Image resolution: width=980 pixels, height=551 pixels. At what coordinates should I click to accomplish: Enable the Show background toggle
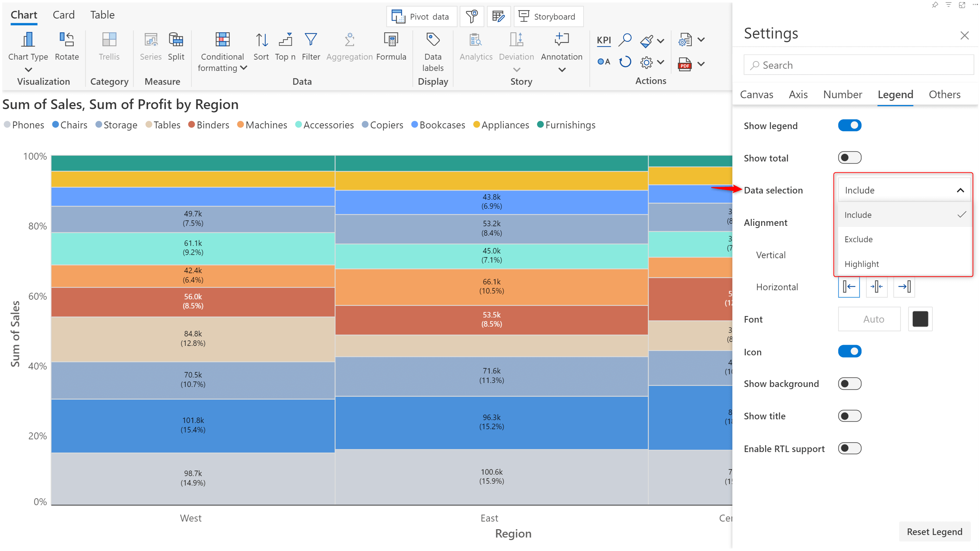point(850,383)
